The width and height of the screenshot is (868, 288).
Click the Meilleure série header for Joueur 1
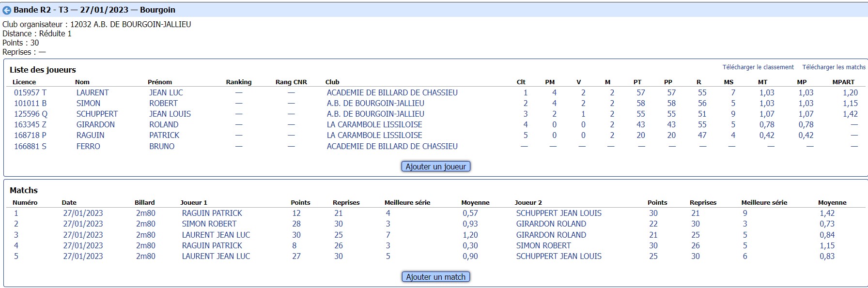407,202
